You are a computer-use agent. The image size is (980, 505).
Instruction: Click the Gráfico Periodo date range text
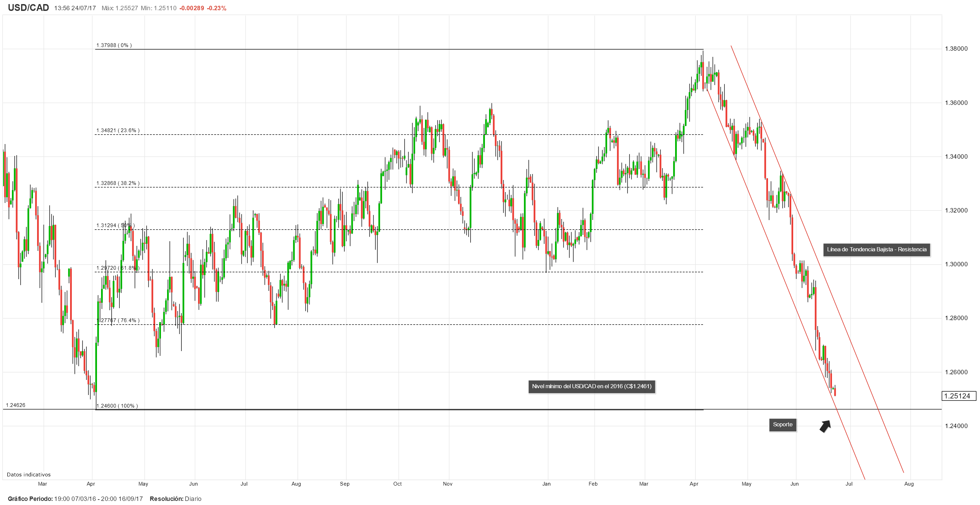pyautogui.click(x=75, y=499)
